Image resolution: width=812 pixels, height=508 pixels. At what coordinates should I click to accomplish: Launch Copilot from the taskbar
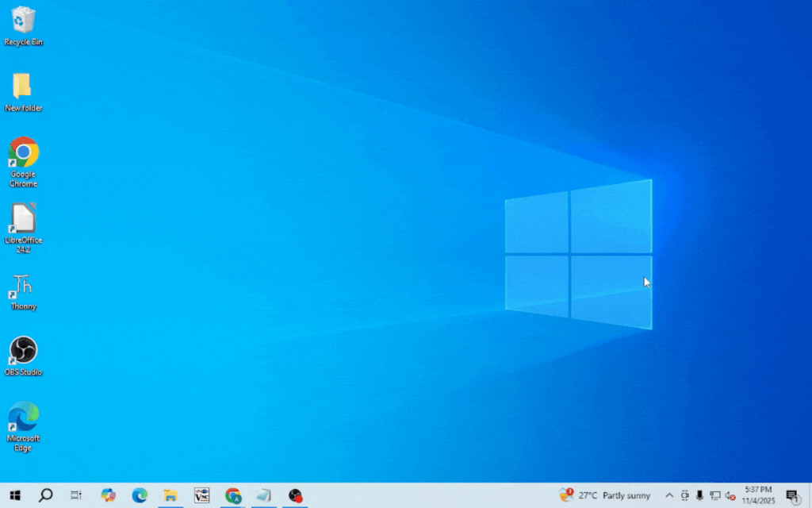109,495
